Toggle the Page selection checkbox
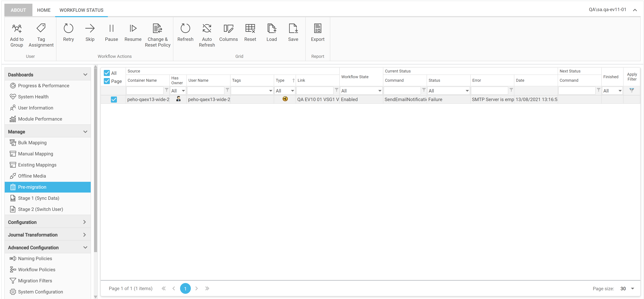The image size is (644, 299). click(x=107, y=81)
